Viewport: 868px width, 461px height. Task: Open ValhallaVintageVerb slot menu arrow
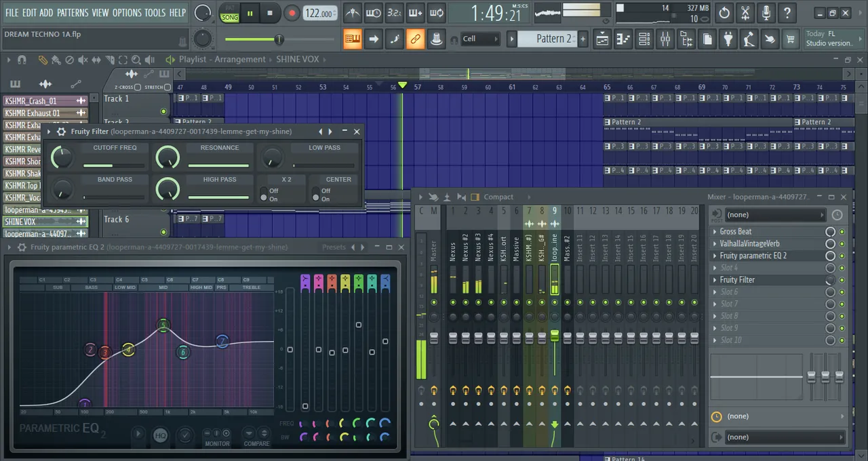click(715, 244)
